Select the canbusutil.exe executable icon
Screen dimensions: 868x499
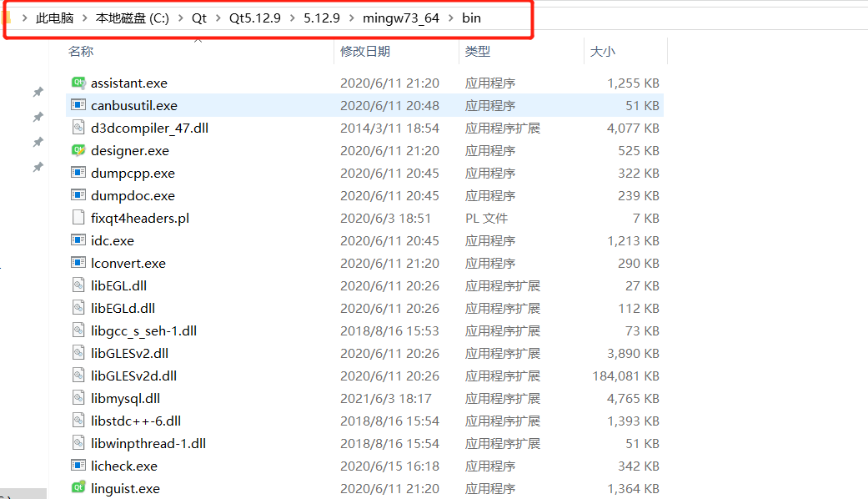(78, 105)
